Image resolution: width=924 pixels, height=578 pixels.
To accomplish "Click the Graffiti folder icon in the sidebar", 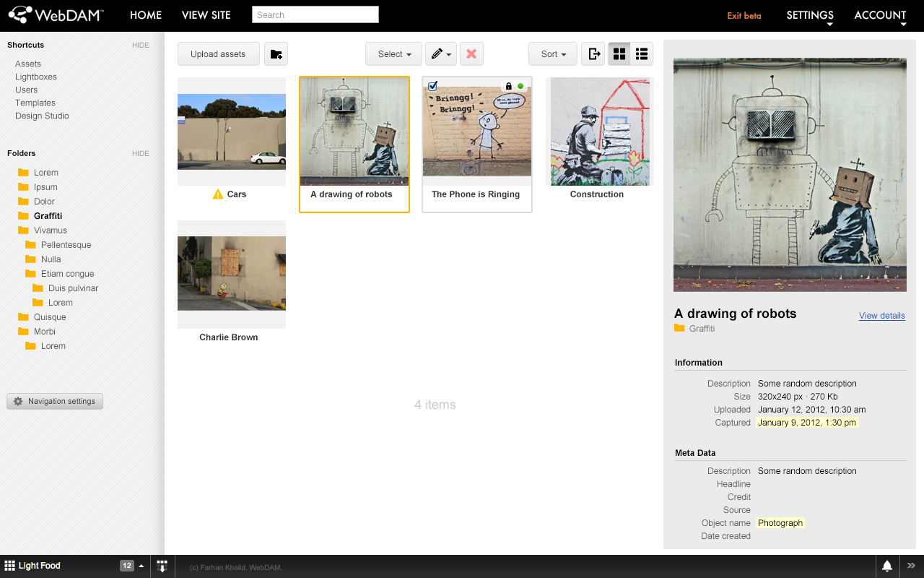I will [x=23, y=216].
